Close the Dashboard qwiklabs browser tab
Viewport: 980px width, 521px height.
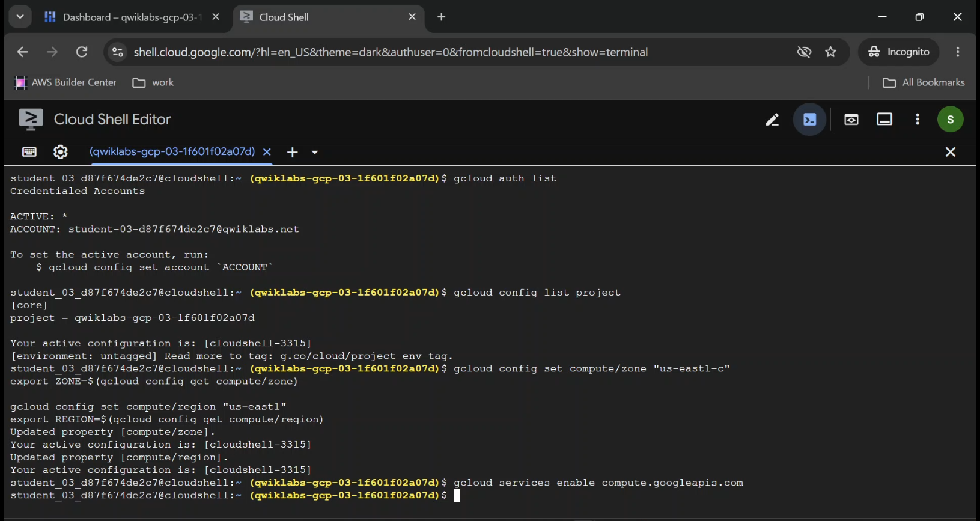point(216,17)
